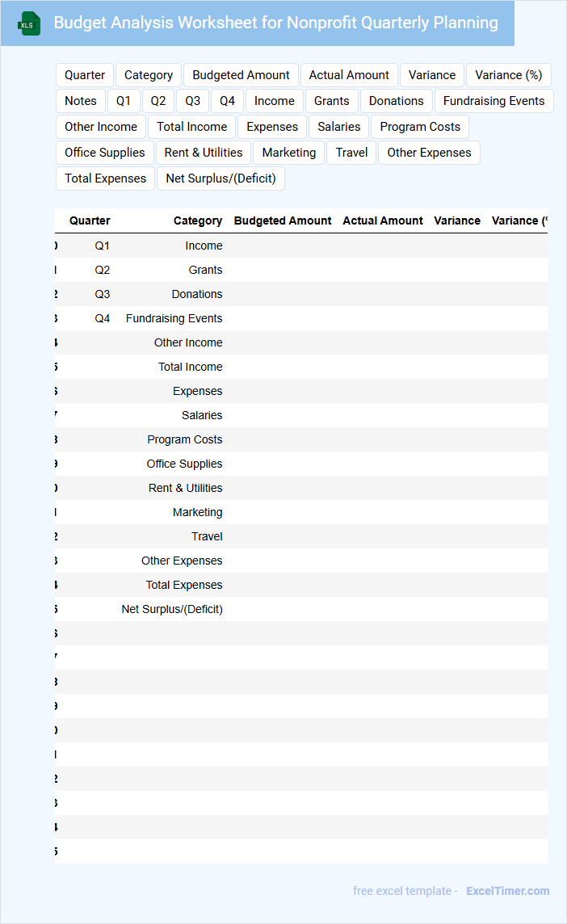This screenshot has width=567, height=924.
Task: Select the Budgeted Amount tag
Action: pyautogui.click(x=241, y=75)
